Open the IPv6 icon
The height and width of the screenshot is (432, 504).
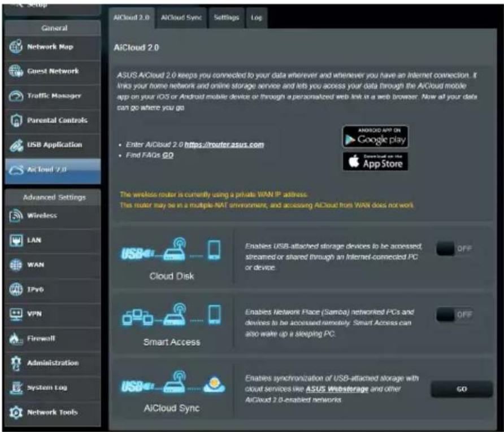(x=16, y=289)
